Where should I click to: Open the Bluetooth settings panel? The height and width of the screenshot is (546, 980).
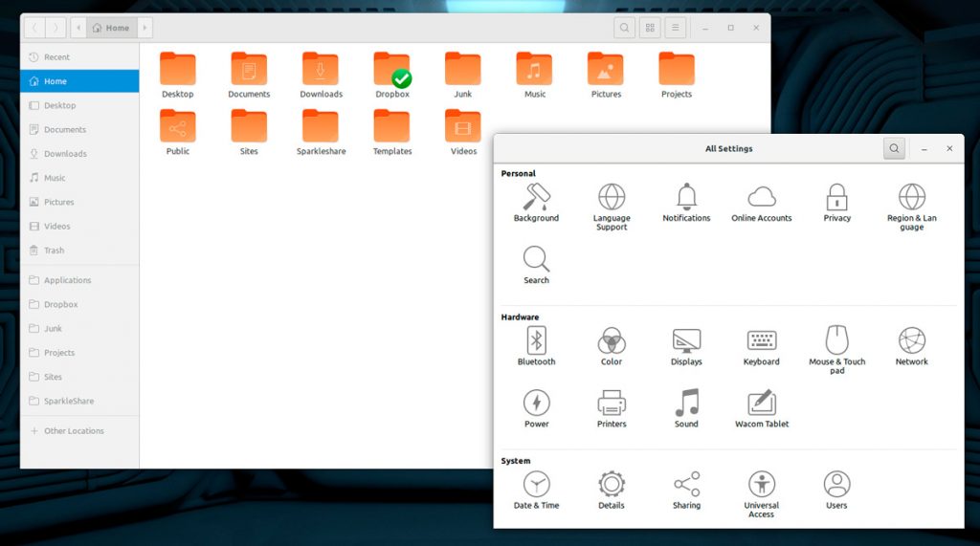point(536,341)
